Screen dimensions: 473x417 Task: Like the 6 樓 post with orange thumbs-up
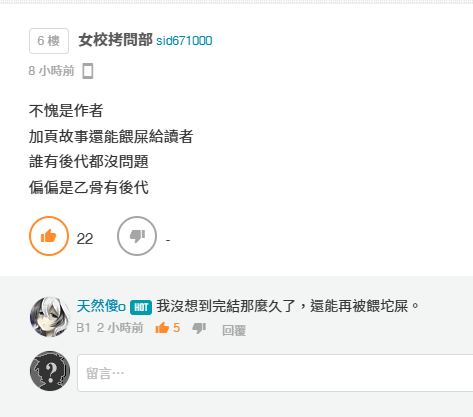click(49, 236)
